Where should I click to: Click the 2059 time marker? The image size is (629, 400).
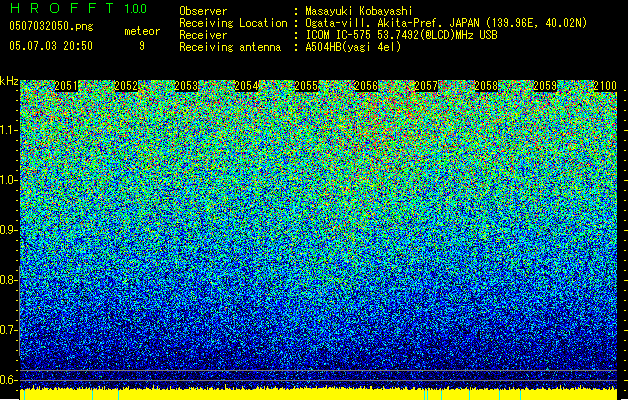(x=545, y=86)
